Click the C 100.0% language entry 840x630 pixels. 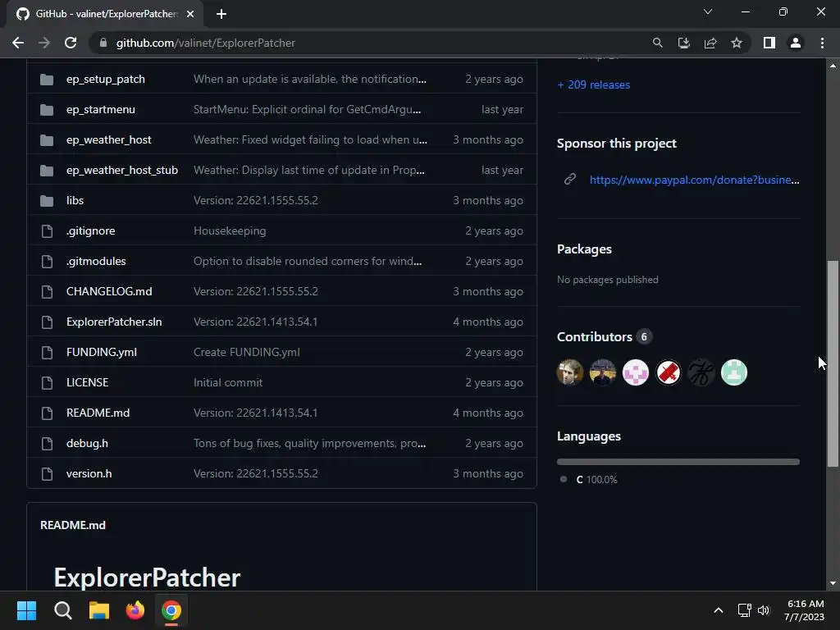click(x=589, y=479)
